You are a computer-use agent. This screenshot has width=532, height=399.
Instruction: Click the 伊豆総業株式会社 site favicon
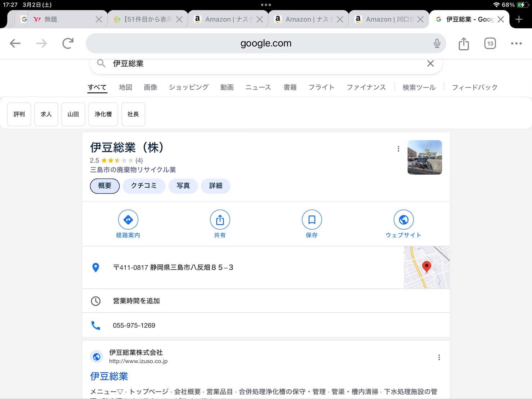tap(97, 357)
